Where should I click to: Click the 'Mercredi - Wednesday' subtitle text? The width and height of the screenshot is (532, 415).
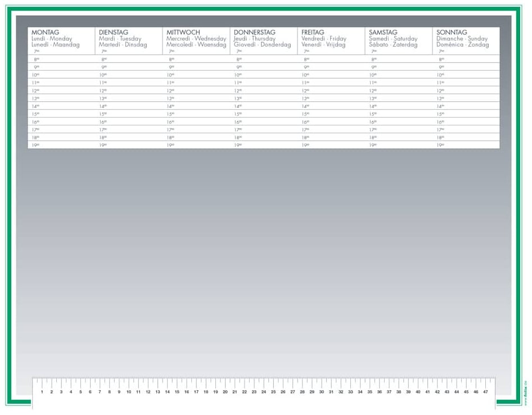(196, 39)
